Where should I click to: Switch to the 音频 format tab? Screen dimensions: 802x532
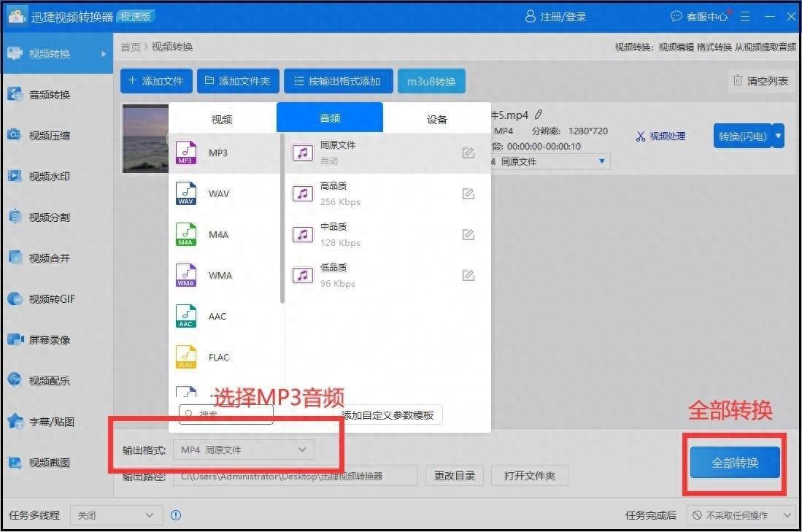tap(330, 118)
